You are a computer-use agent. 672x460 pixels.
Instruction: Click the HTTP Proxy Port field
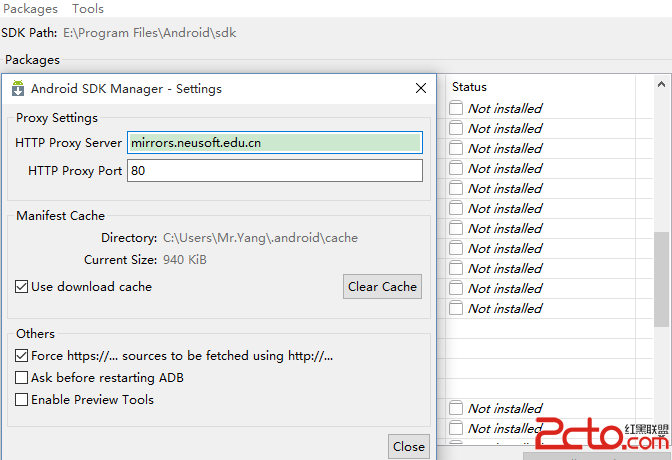tap(275, 171)
